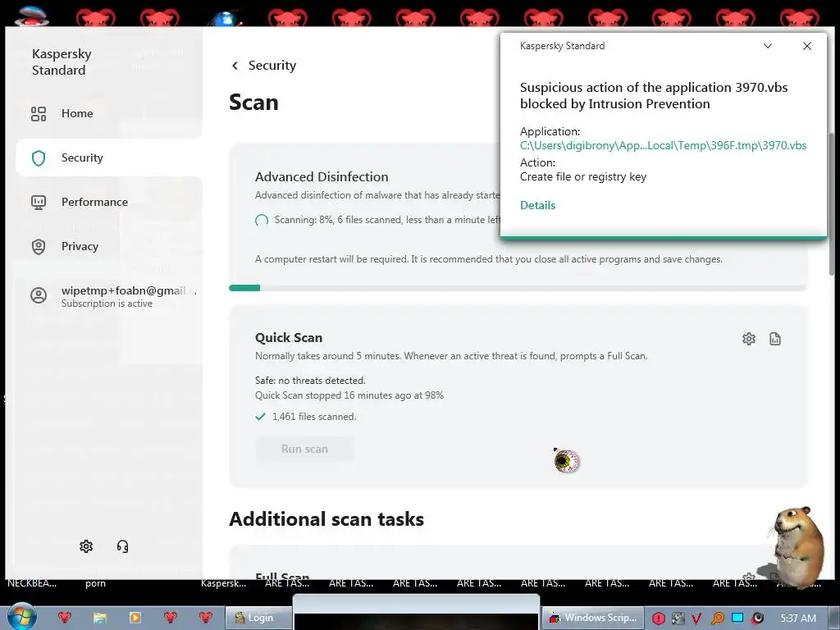This screenshot has width=840, height=630.
Task: Click the "Quick Scan" heading
Action: (289, 337)
